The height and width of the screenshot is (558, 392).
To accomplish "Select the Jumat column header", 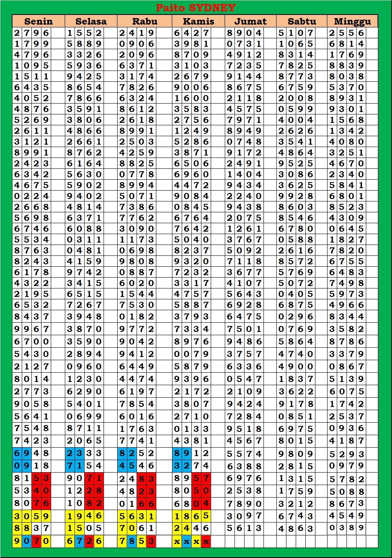I will point(250,21).
